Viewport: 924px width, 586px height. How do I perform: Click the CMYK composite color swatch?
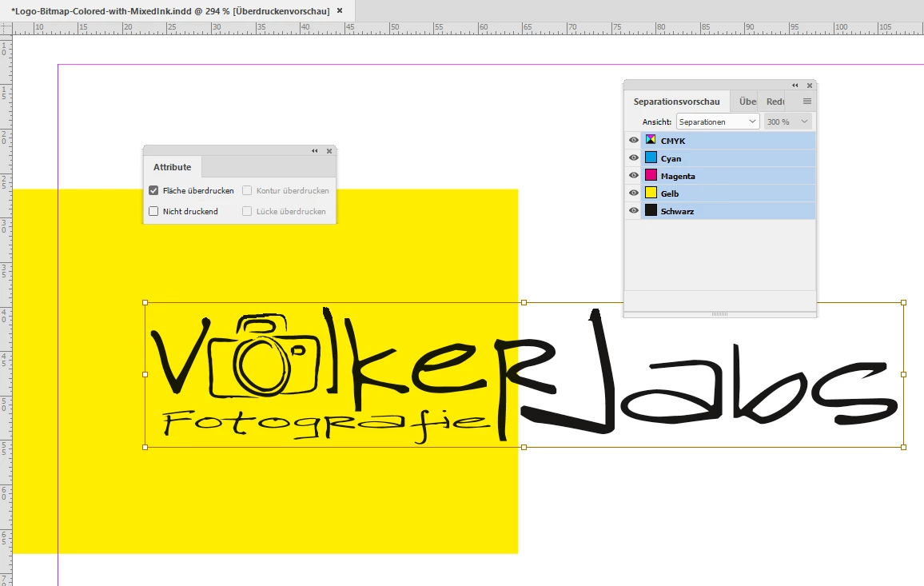coord(651,141)
